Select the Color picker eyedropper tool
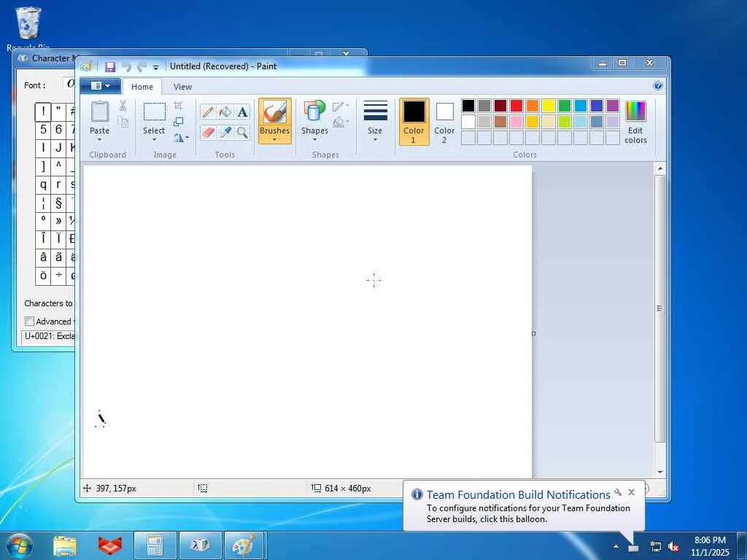The width and height of the screenshot is (747, 560). click(225, 132)
